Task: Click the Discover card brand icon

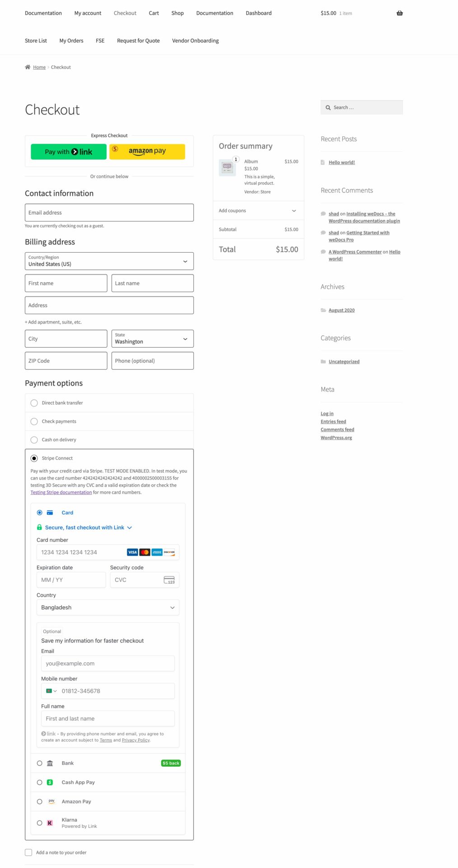Action: pyautogui.click(x=169, y=552)
